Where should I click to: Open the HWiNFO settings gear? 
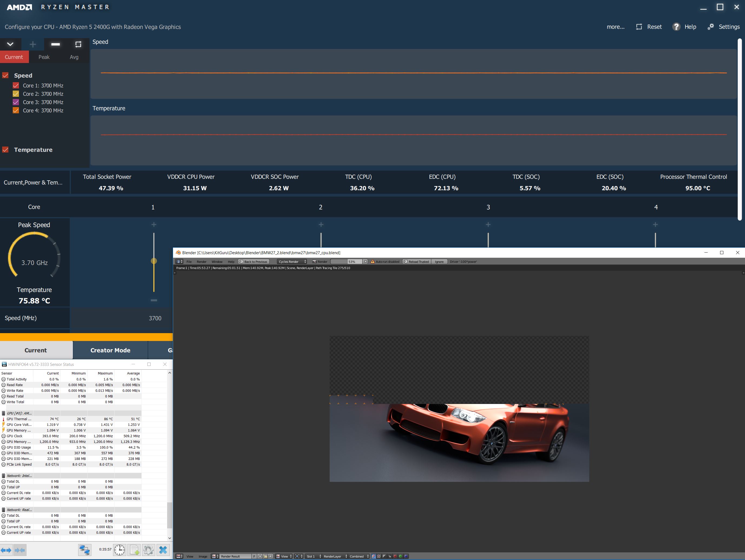(x=148, y=550)
